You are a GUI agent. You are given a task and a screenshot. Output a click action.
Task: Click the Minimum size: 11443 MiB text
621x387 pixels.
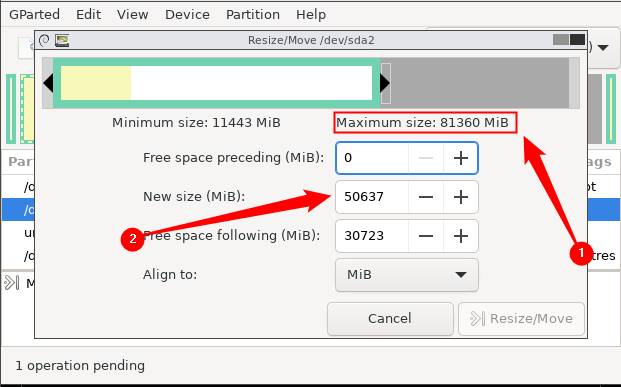(x=196, y=123)
